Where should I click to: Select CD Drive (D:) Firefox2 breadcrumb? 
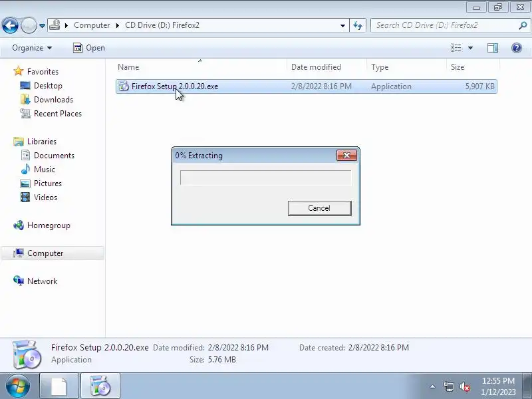pos(162,25)
